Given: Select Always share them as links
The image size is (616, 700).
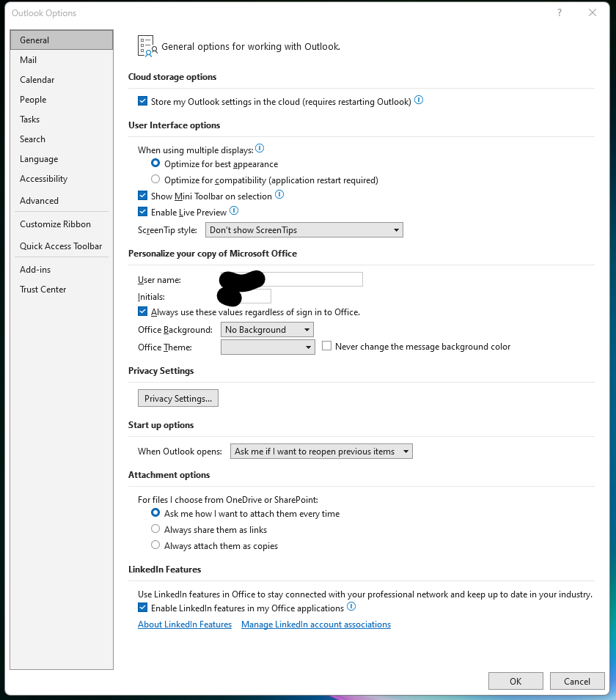Looking at the screenshot, I should click(x=155, y=529).
